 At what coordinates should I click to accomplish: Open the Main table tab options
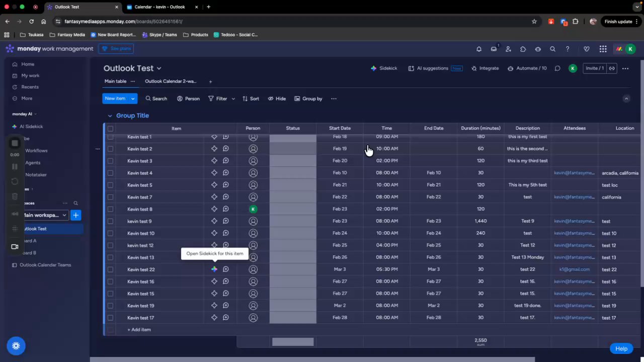coord(133,81)
